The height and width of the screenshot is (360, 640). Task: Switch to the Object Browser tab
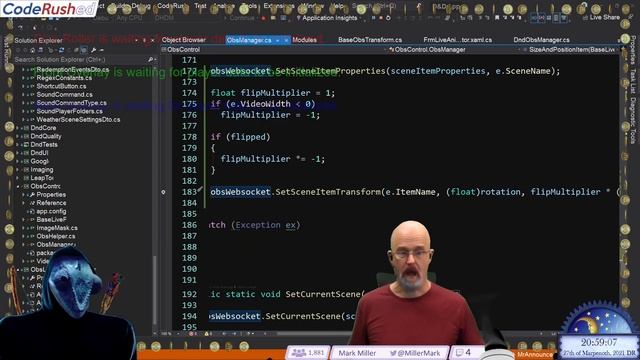point(184,40)
